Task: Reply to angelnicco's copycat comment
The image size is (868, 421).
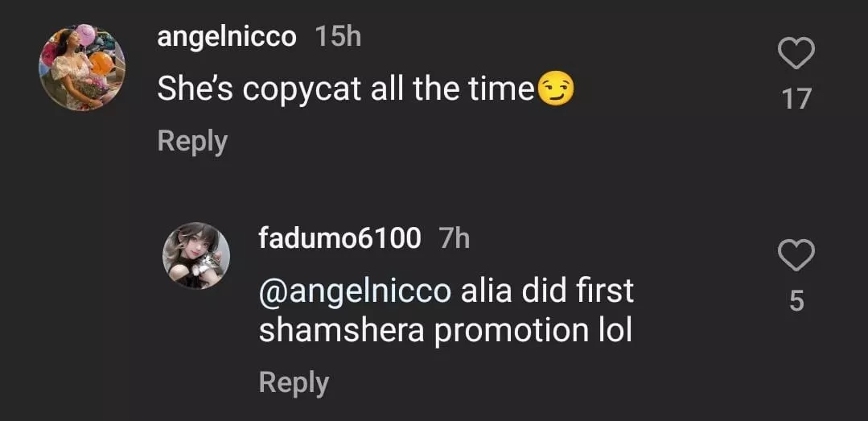Action: [192, 141]
